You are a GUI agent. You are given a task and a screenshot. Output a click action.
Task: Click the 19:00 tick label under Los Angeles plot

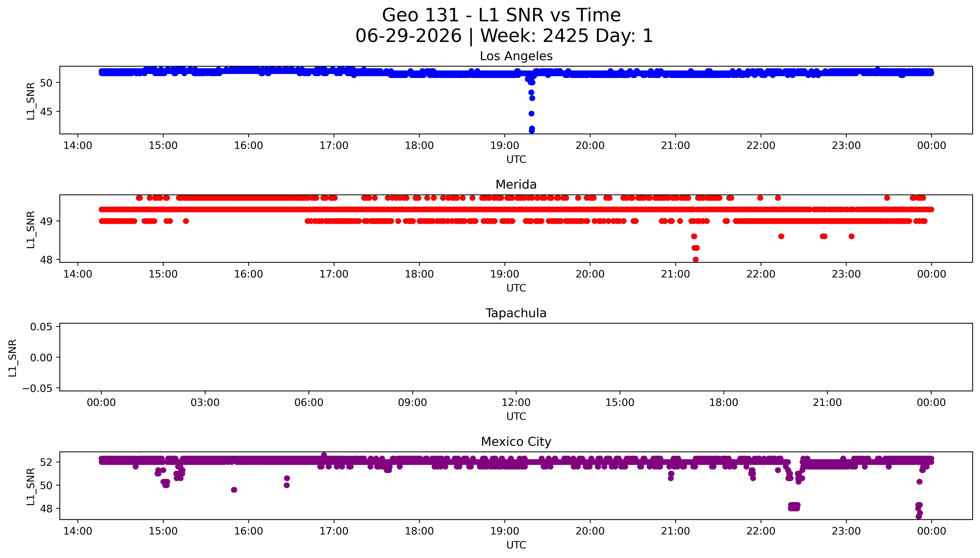pos(504,146)
